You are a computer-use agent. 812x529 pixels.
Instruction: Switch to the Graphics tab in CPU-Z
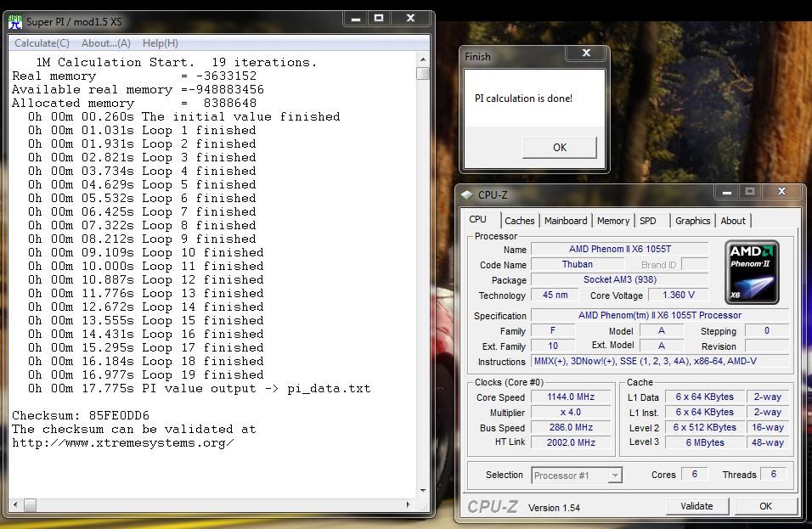point(693,221)
